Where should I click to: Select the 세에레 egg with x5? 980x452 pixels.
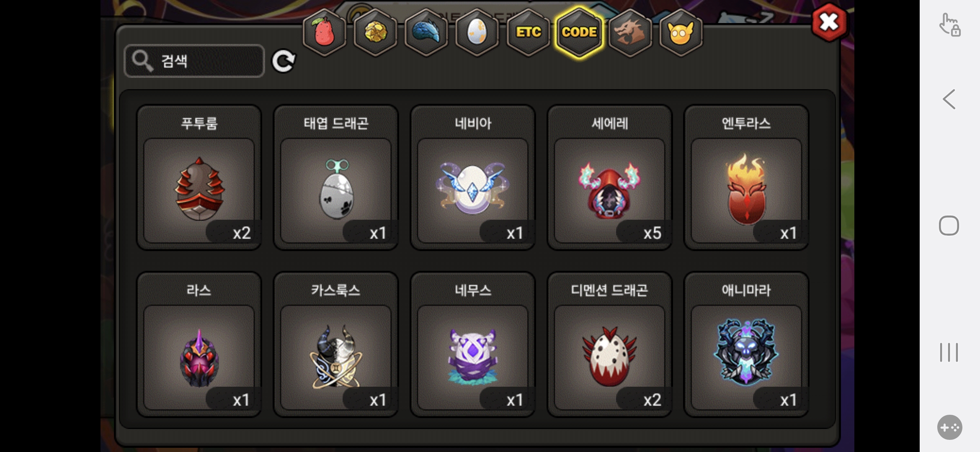pyautogui.click(x=610, y=177)
